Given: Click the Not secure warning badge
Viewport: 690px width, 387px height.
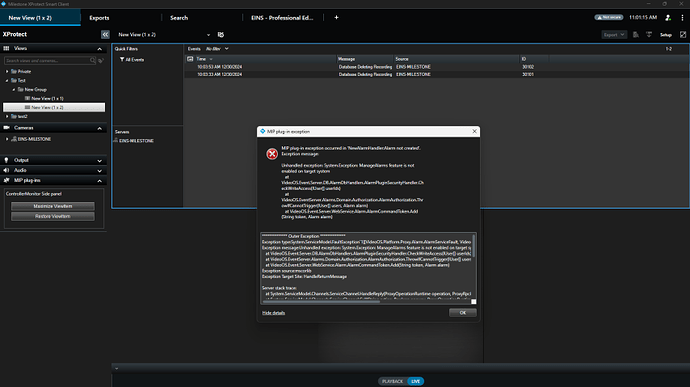Looking at the screenshot, I should click(609, 18).
